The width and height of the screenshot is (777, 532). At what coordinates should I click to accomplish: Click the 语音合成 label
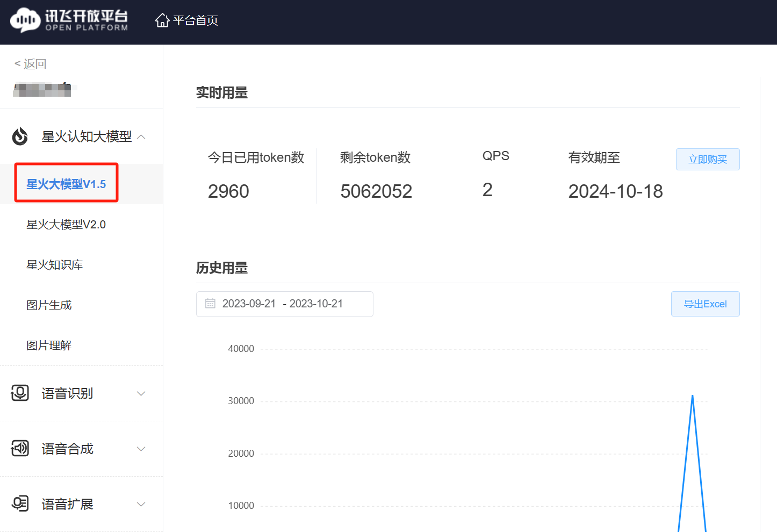click(68, 449)
